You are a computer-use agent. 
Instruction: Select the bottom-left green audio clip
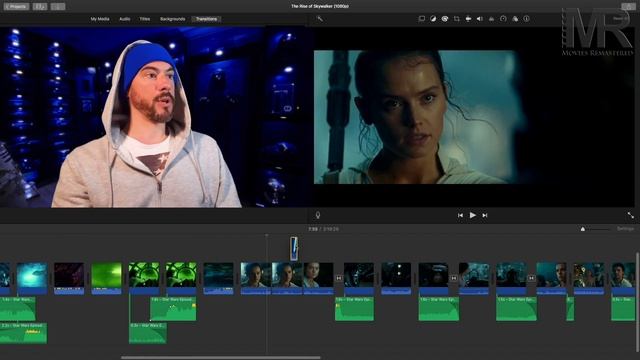(x=23, y=333)
